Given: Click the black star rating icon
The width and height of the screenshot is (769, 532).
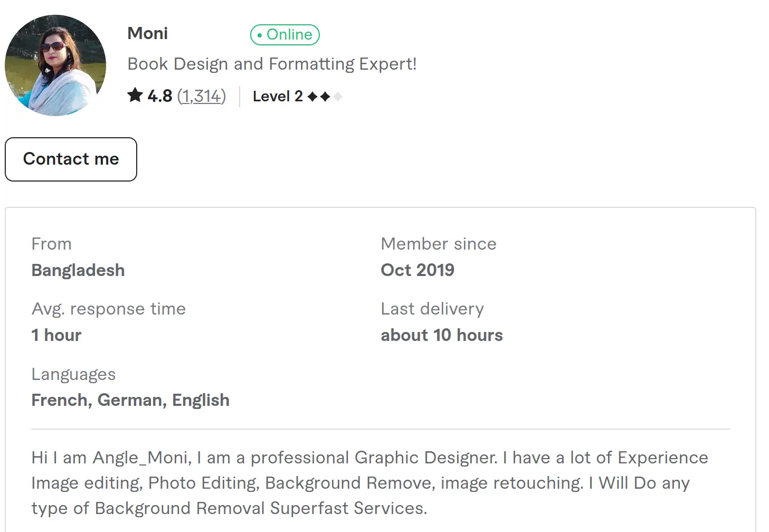Looking at the screenshot, I should pos(135,96).
